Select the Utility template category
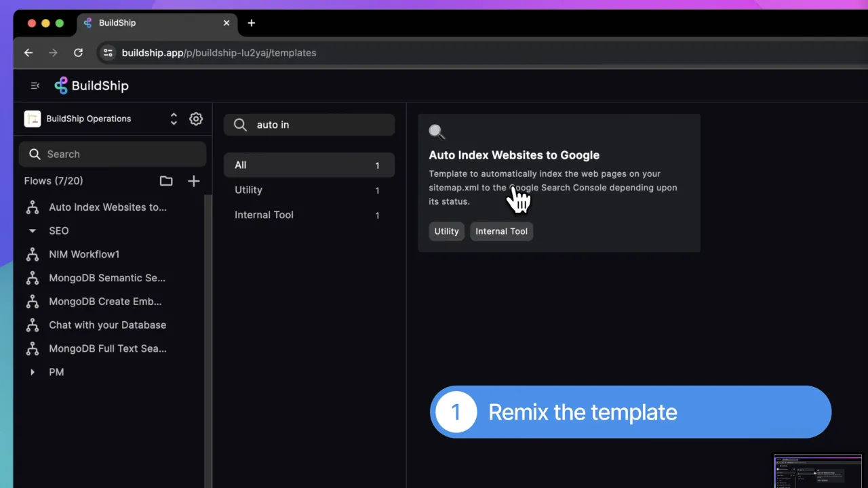Image resolution: width=868 pixels, height=488 pixels. (x=309, y=190)
